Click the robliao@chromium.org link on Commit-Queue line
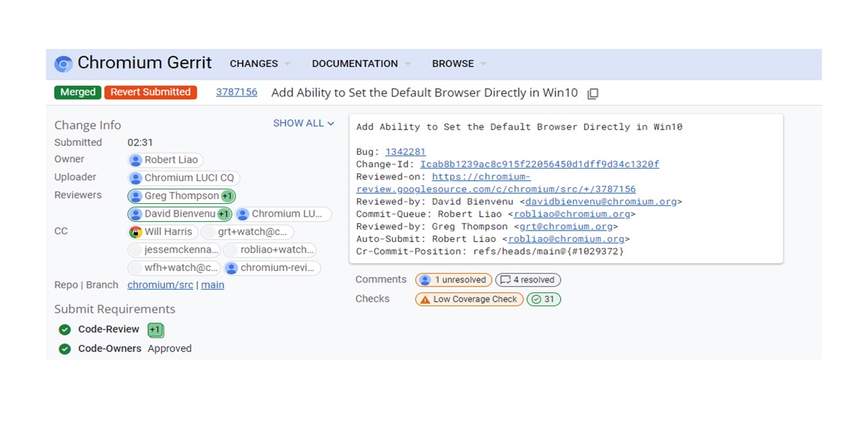 (x=571, y=214)
